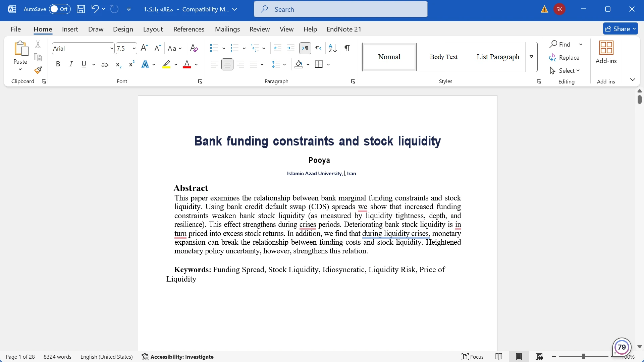Click inside the Search box
The width and height of the screenshot is (644, 362).
pos(340,9)
